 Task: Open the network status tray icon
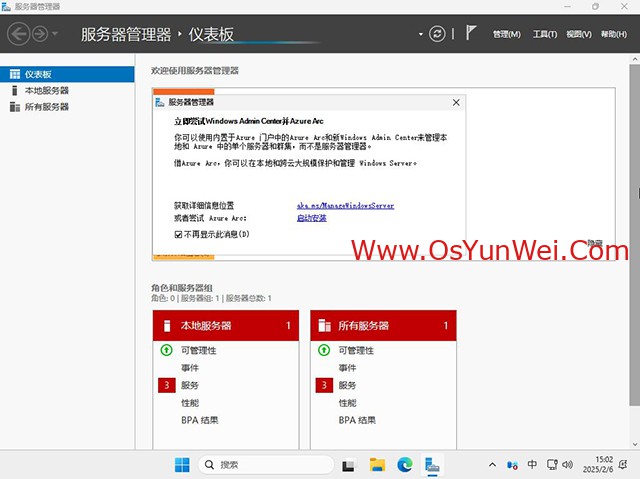pos(552,464)
